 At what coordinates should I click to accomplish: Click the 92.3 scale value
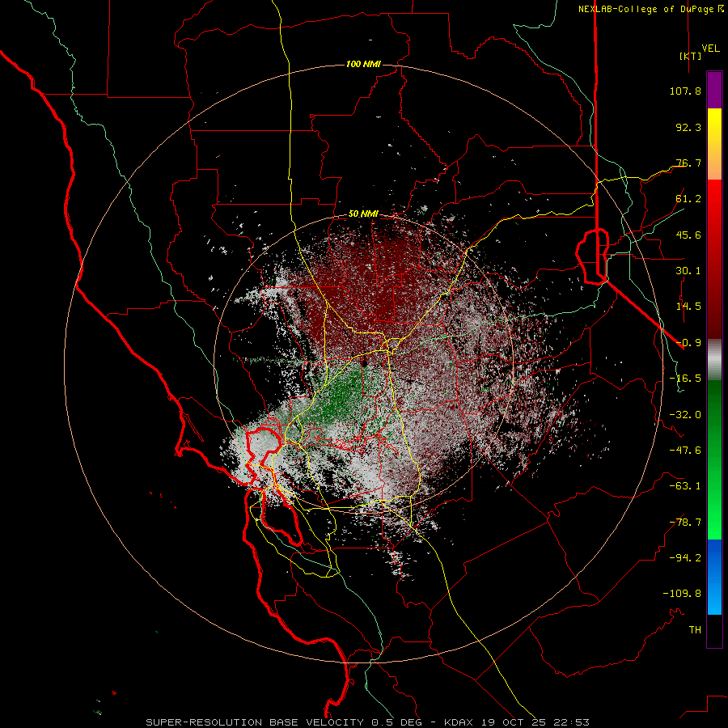(x=688, y=127)
